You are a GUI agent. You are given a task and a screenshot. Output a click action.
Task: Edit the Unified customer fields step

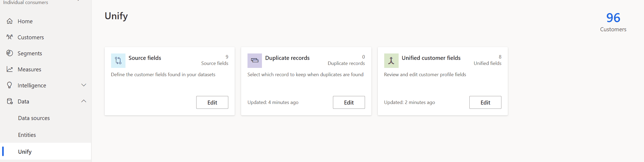[x=485, y=102]
